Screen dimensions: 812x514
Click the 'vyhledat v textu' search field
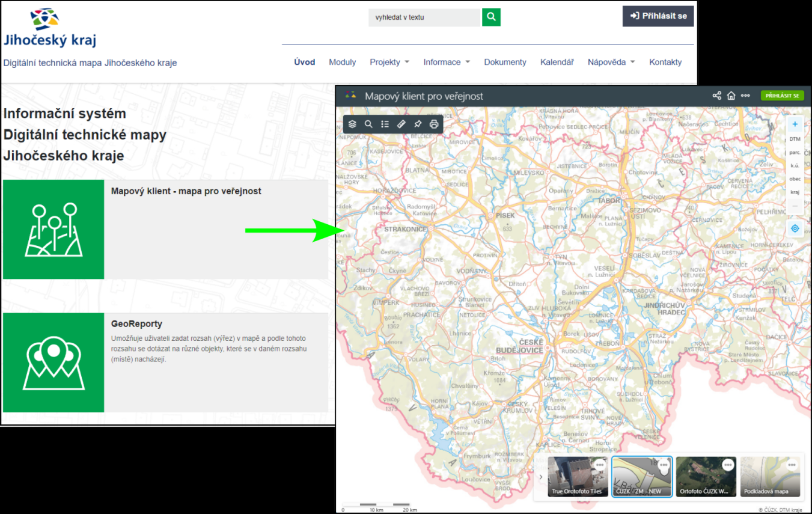425,17
